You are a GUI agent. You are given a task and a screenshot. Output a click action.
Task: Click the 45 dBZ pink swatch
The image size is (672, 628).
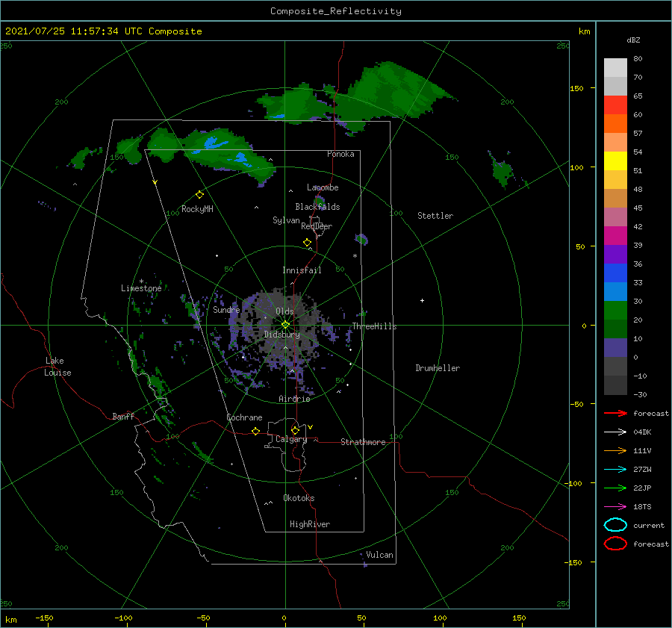coord(615,217)
